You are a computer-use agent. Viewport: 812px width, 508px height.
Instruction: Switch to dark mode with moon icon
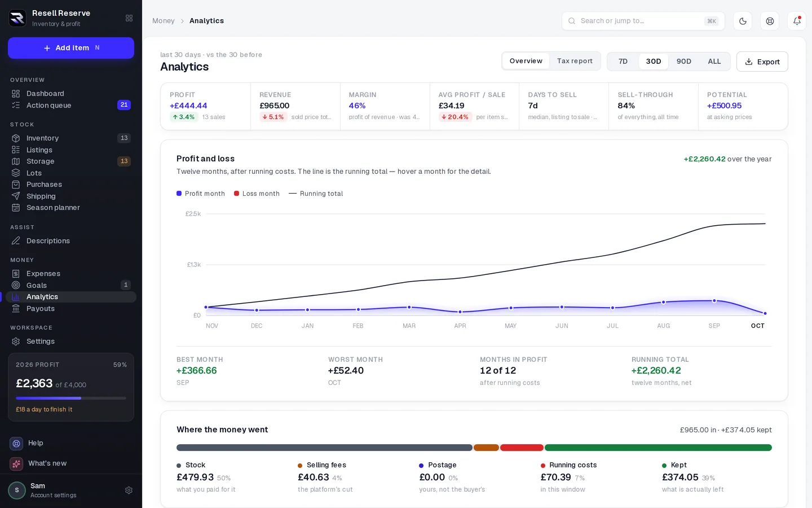743,21
